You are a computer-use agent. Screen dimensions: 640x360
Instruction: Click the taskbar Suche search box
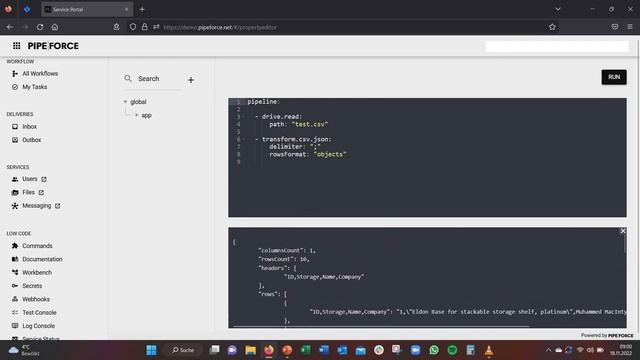coord(183,350)
